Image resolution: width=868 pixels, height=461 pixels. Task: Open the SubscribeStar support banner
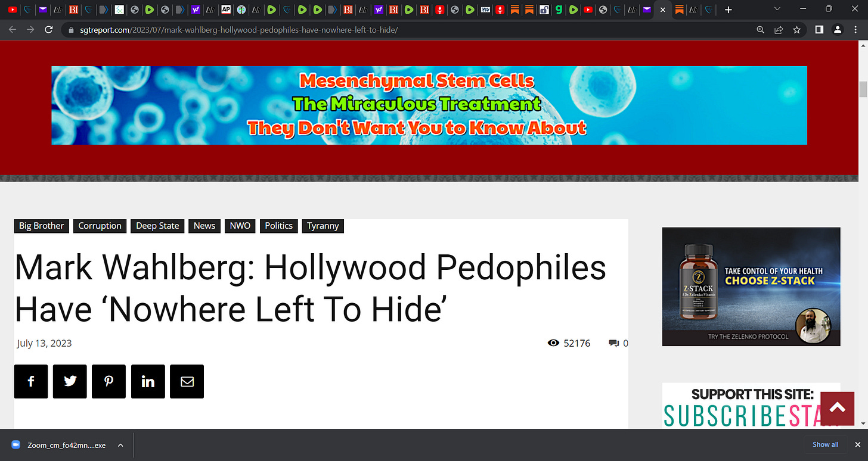tap(751, 405)
